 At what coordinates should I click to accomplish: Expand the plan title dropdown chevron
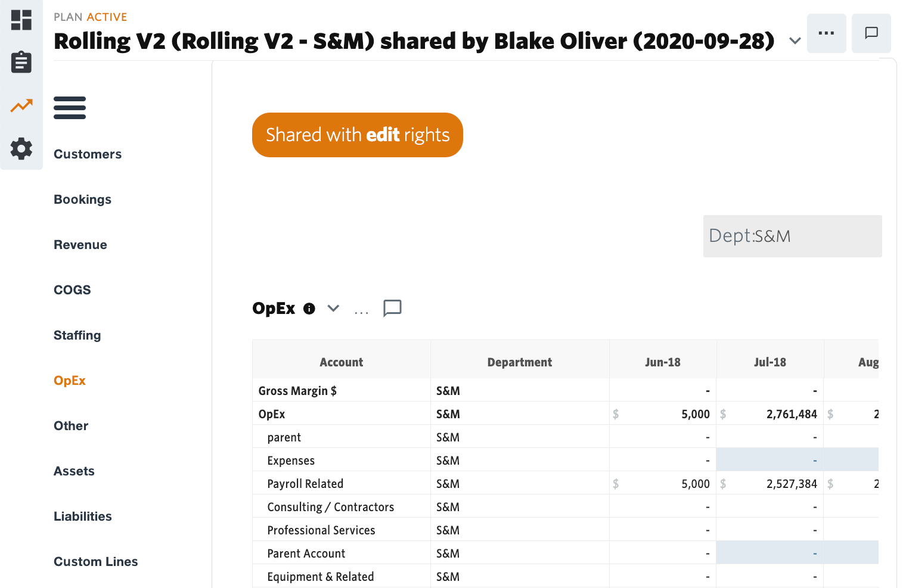[x=795, y=41]
